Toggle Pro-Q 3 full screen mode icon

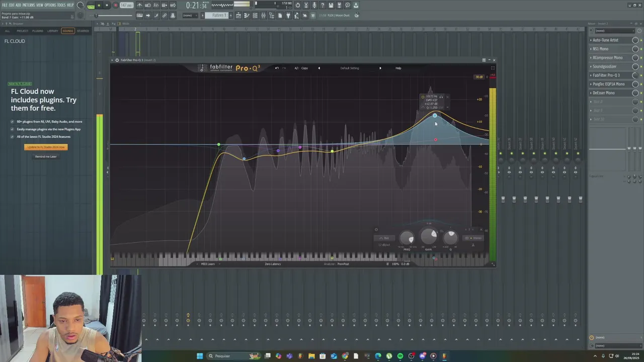493,68
